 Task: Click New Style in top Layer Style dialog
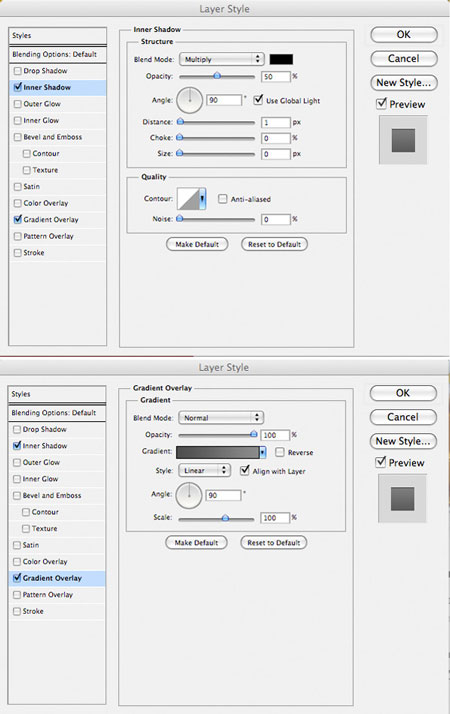point(404,83)
